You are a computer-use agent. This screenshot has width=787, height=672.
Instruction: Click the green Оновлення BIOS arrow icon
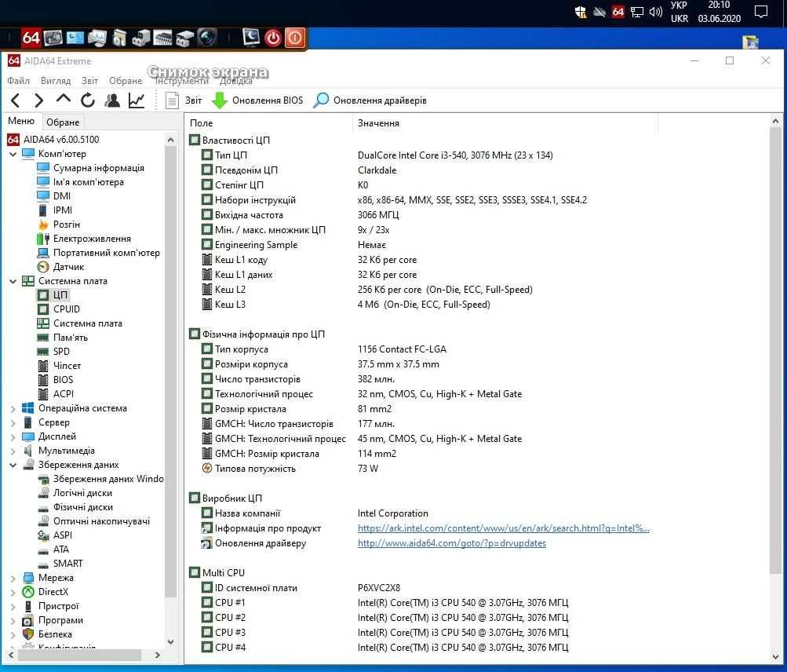click(x=220, y=100)
